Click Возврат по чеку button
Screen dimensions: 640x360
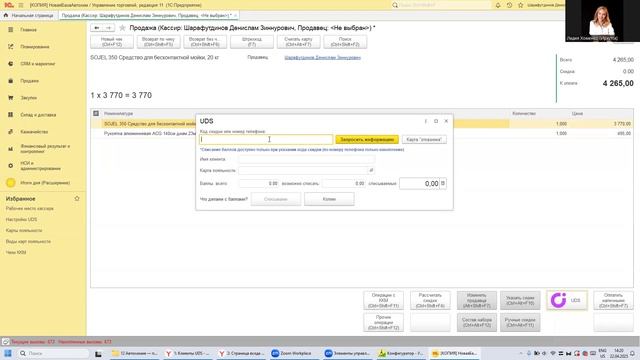point(158,42)
